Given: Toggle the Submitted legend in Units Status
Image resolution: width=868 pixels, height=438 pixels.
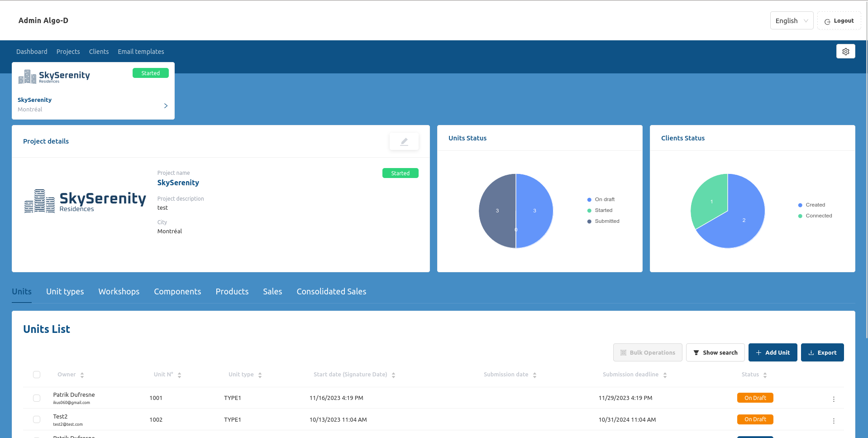Looking at the screenshot, I should point(606,221).
